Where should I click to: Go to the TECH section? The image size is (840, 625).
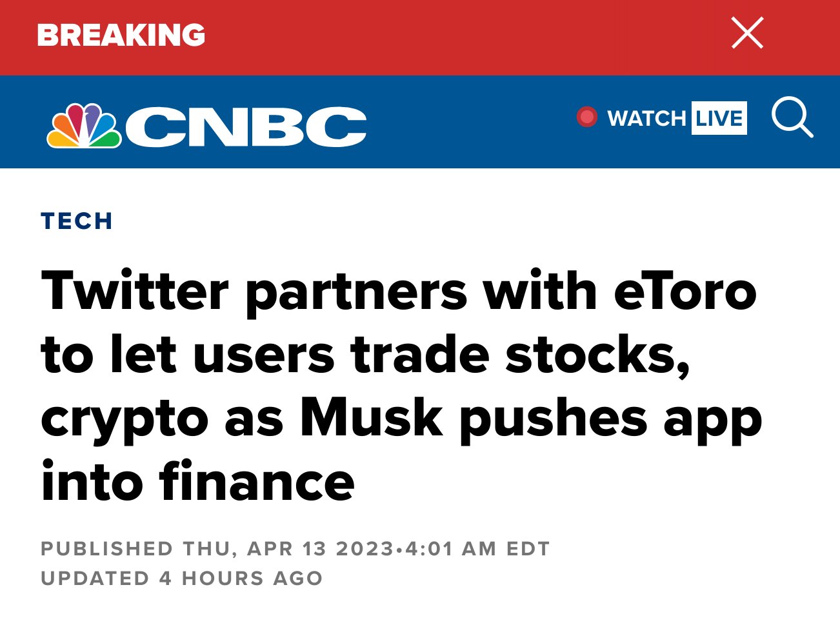click(77, 221)
